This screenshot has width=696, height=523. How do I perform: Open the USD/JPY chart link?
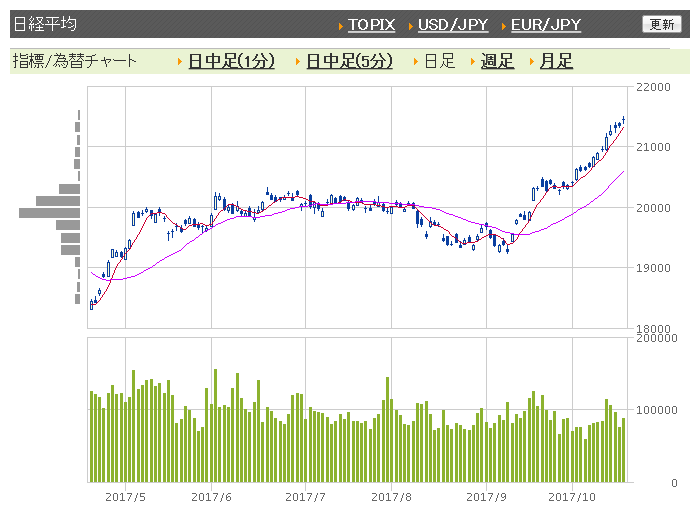(x=453, y=25)
